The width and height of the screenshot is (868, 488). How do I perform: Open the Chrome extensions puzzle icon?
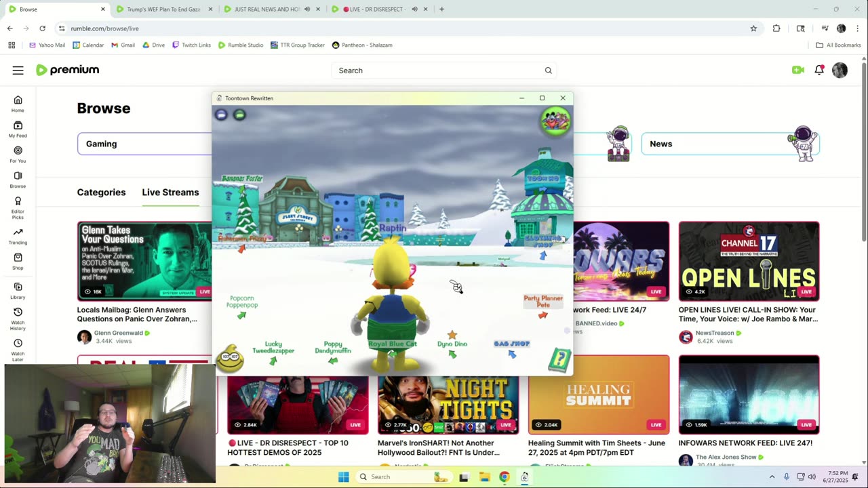pos(776,28)
